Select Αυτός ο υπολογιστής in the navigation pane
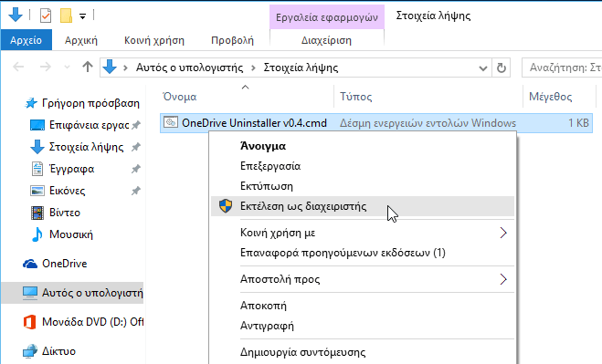The width and height of the screenshot is (602, 364). click(72, 293)
